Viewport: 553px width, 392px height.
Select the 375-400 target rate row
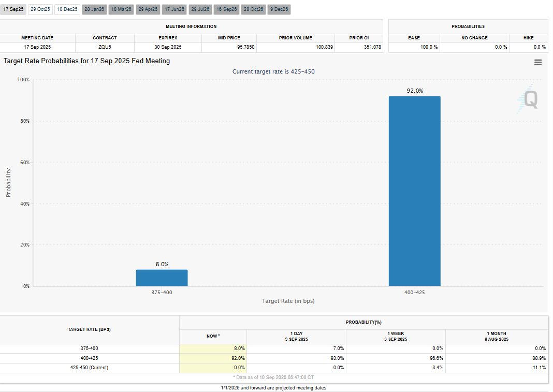[x=274, y=349]
